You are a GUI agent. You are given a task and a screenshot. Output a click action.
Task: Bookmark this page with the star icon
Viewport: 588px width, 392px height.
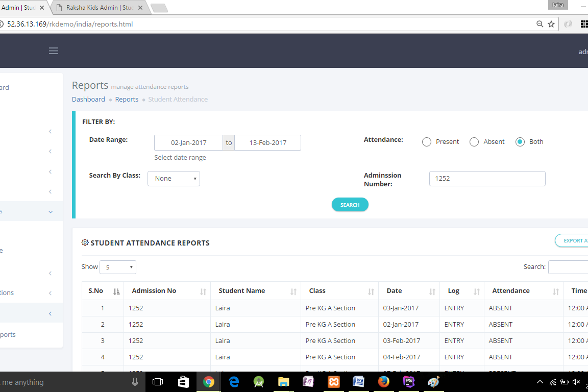pos(551,24)
